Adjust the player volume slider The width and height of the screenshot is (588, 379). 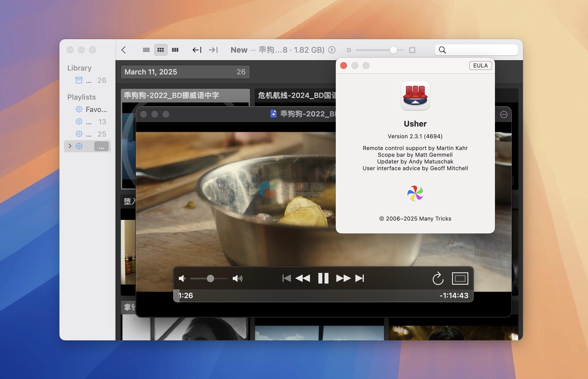point(210,278)
